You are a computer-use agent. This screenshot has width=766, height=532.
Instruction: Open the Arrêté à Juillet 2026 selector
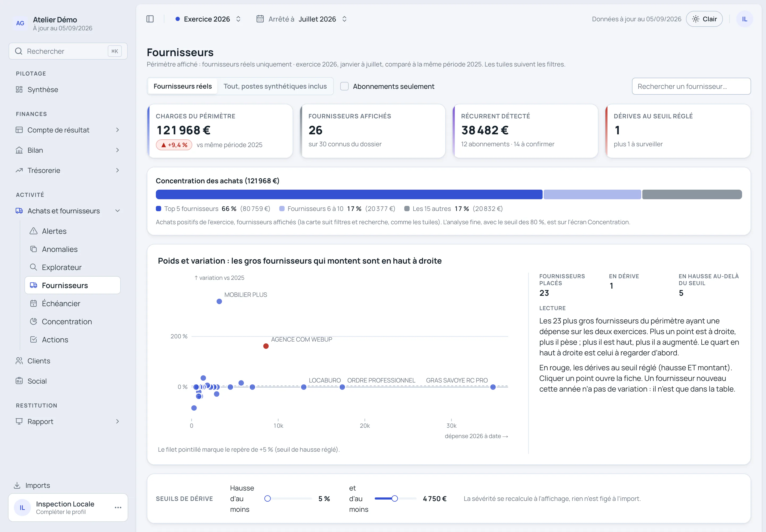click(x=302, y=19)
